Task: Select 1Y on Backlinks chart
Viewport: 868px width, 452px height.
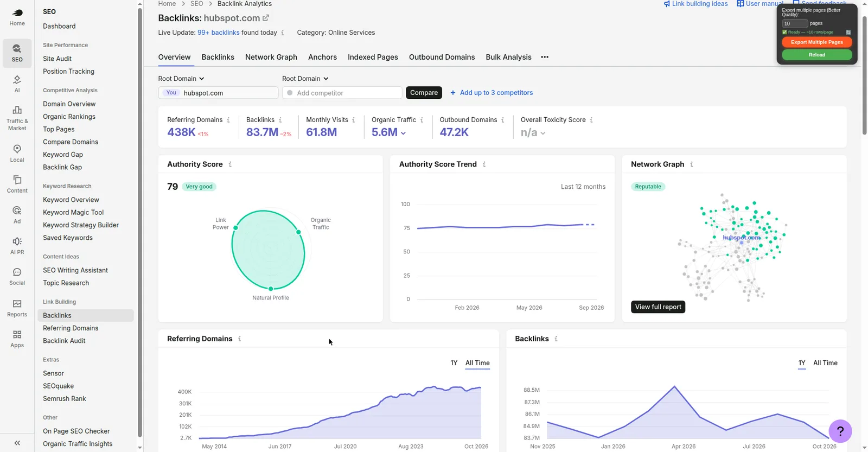Action: click(802, 363)
